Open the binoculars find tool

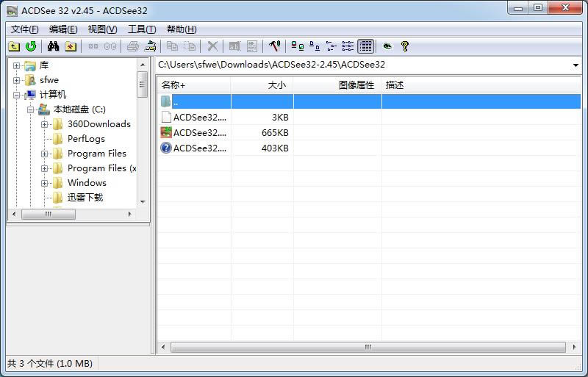coord(53,46)
